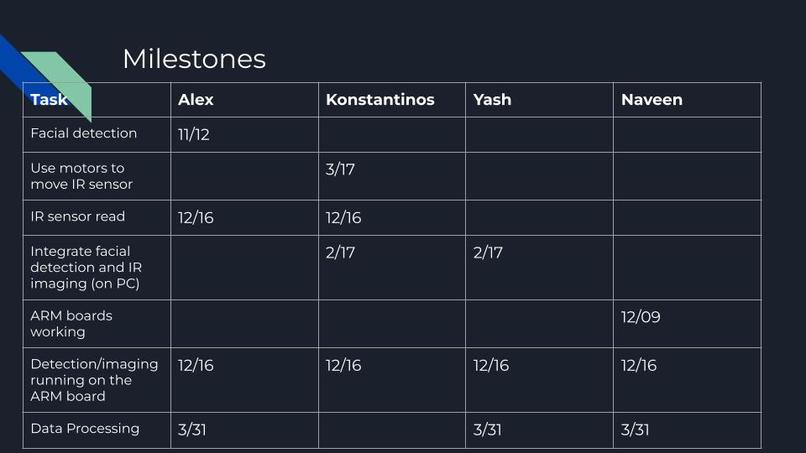The height and width of the screenshot is (453, 806).
Task: Click the 11/12 date under Alex
Action: tap(194, 135)
